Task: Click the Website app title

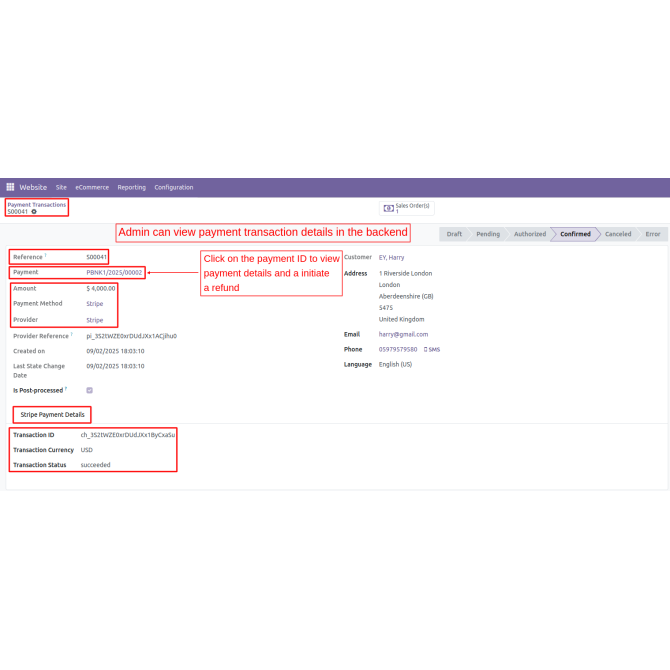Action: (33, 187)
